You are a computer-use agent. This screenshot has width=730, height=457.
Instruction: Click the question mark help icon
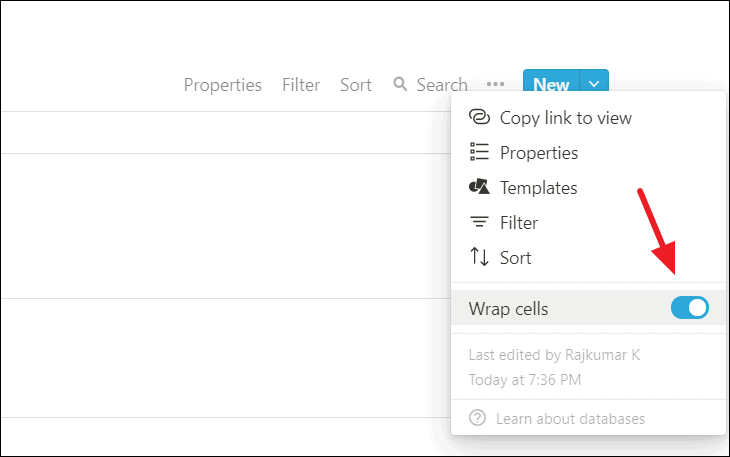coord(477,418)
